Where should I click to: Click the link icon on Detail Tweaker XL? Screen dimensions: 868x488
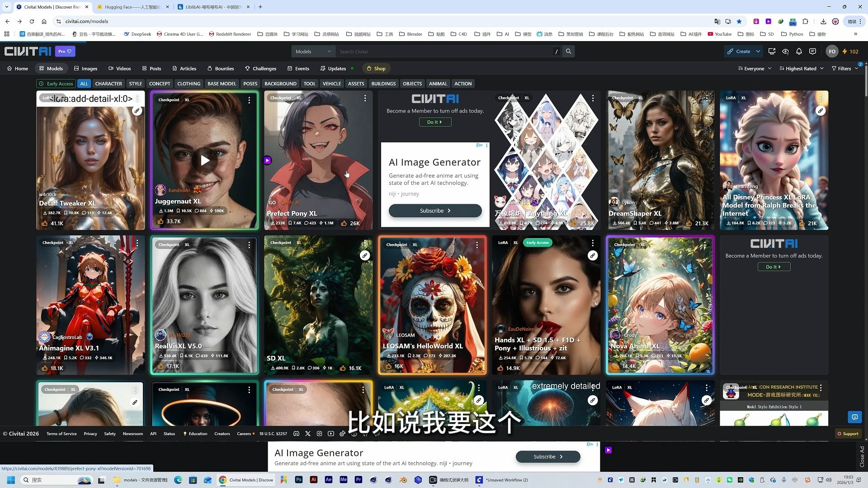137,111
